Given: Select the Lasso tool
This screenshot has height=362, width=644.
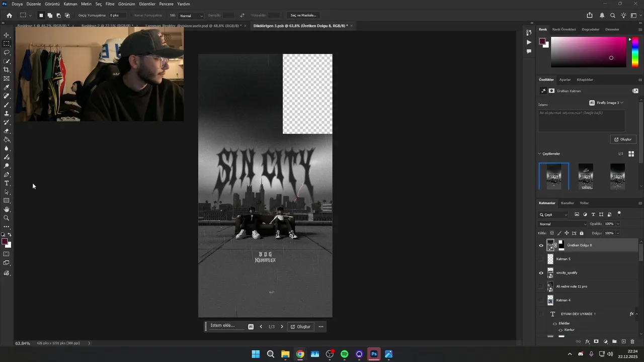Looking at the screenshot, I should 7,52.
